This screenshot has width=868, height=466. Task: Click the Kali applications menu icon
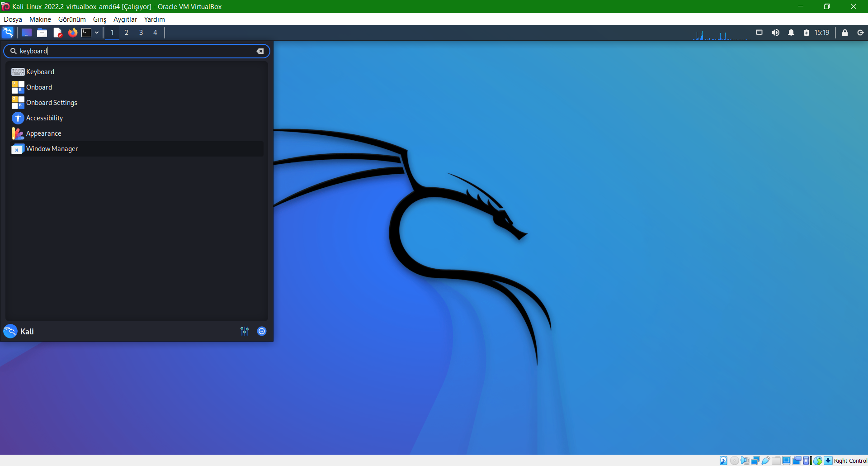tap(8, 33)
